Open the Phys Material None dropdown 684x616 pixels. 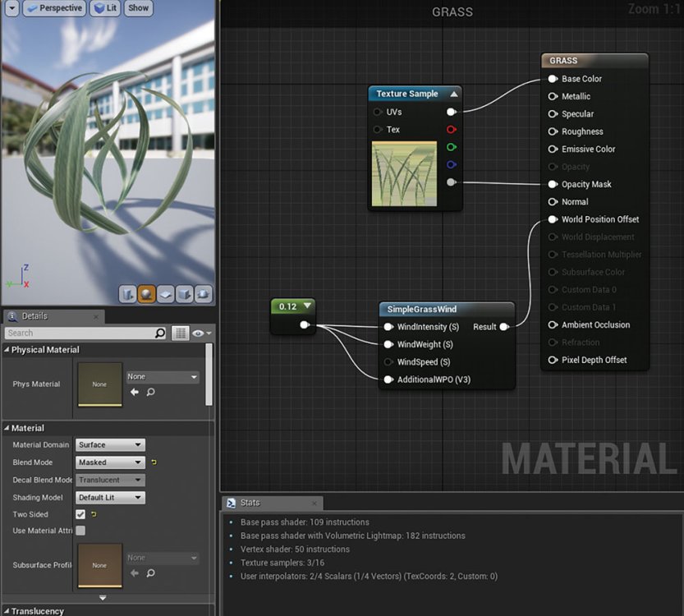pos(163,377)
